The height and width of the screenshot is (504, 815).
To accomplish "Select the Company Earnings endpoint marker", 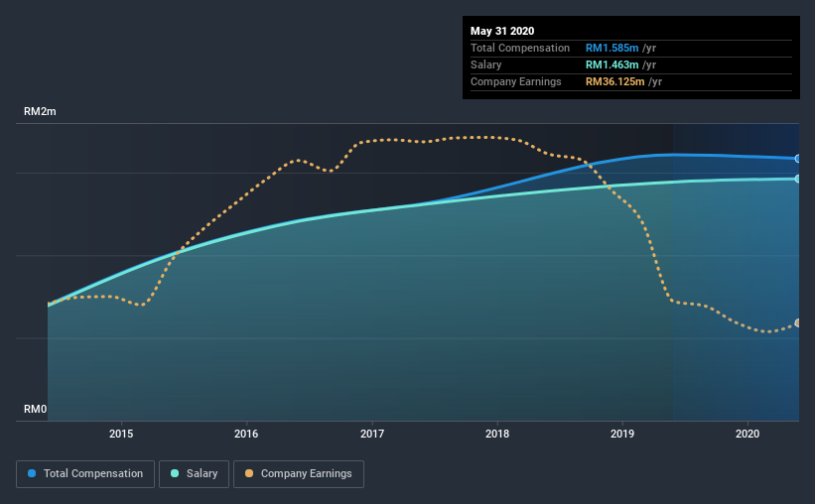I will (x=798, y=323).
